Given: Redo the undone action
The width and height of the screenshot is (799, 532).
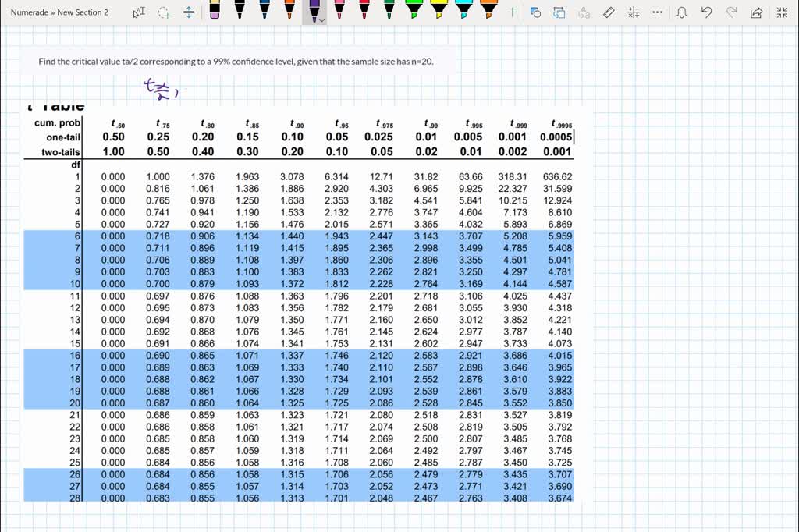Looking at the screenshot, I should pos(733,12).
